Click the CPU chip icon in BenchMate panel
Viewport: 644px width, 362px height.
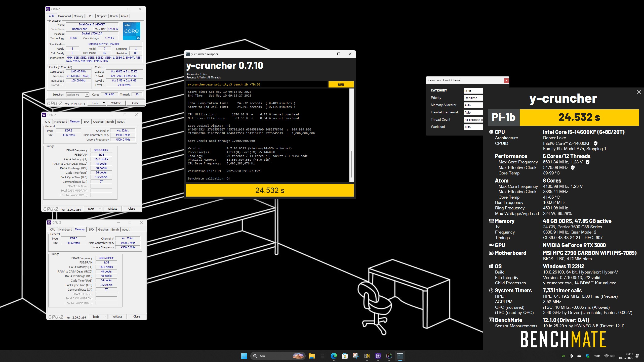click(x=491, y=132)
